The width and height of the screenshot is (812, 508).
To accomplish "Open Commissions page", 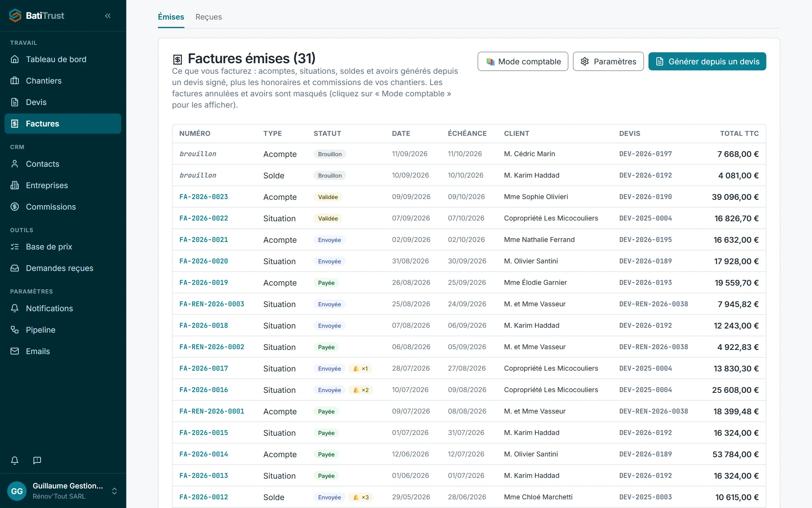I will pos(63,207).
